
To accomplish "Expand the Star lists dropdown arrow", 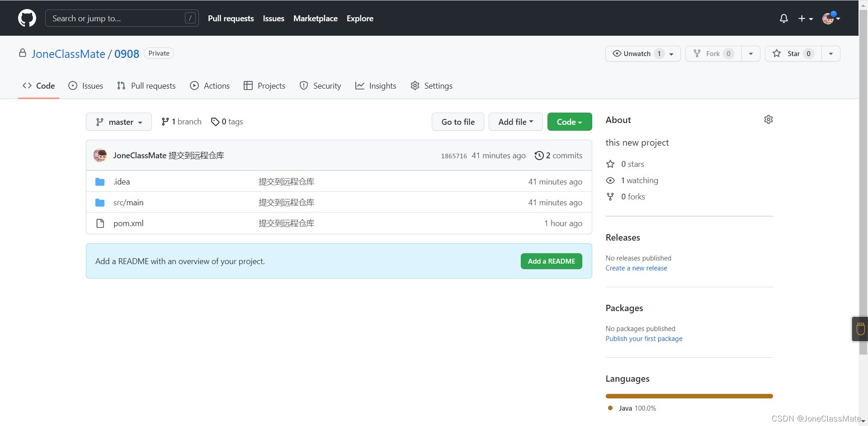I will pos(830,53).
